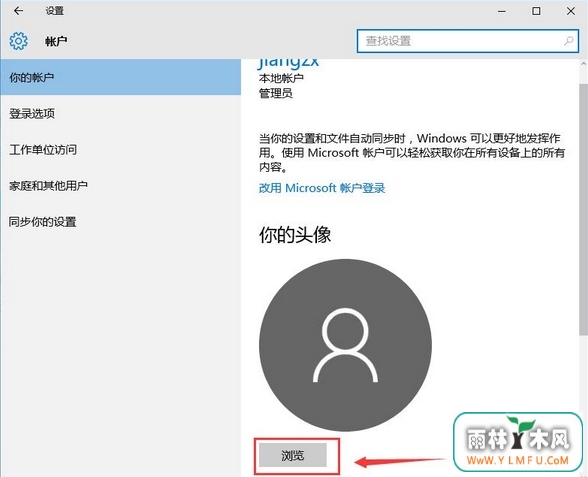Click the 浏览 button
This screenshot has height=477, width=588.
point(293,455)
